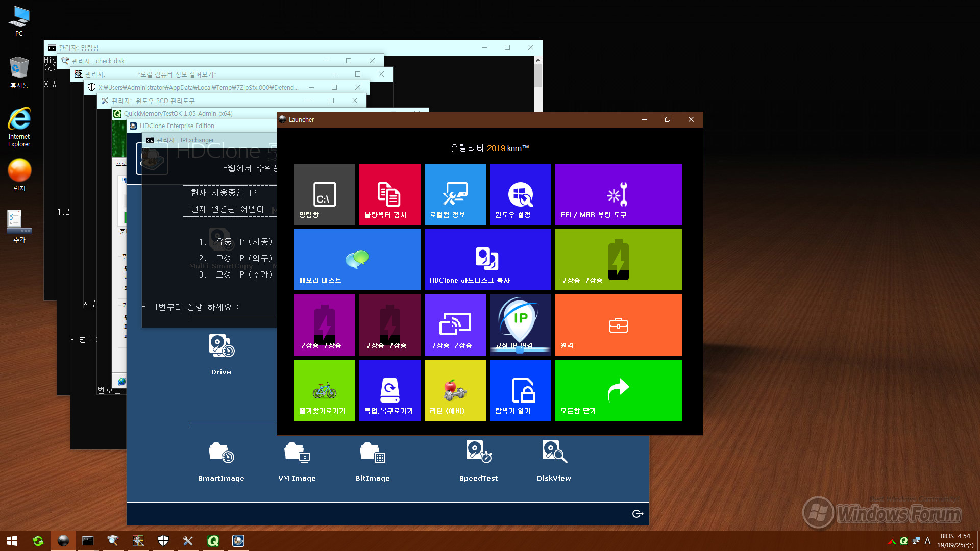The width and height of the screenshot is (980, 551).
Task: Maximize the check disk window
Action: [349, 61]
